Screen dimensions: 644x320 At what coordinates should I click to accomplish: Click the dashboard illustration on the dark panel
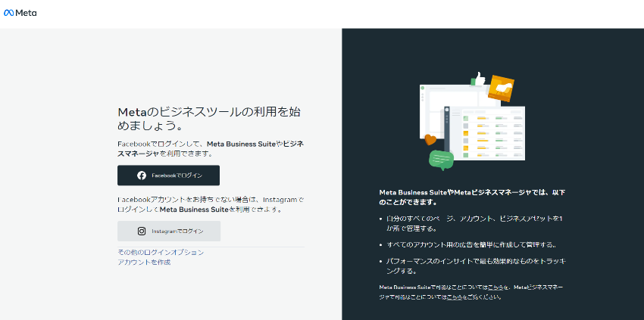click(472, 122)
